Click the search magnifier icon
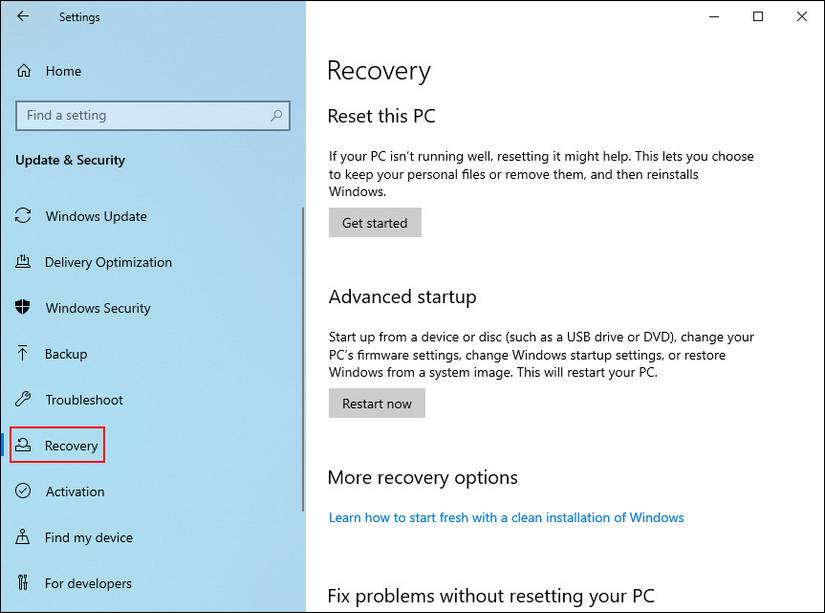The height and width of the screenshot is (613, 825). [x=275, y=115]
